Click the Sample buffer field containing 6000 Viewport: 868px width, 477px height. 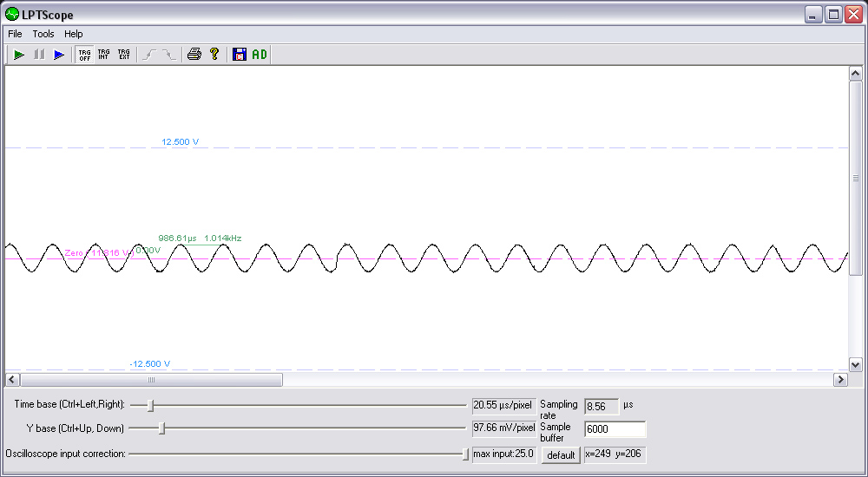pos(615,429)
